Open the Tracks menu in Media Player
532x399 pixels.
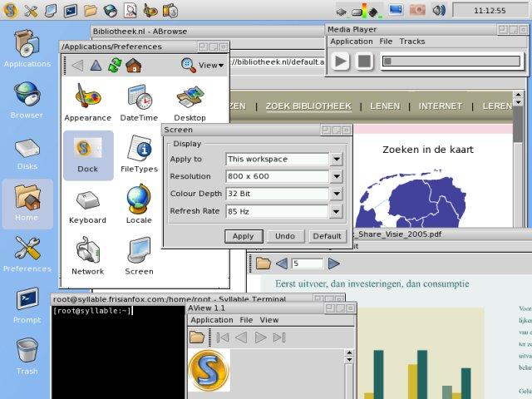click(x=412, y=42)
